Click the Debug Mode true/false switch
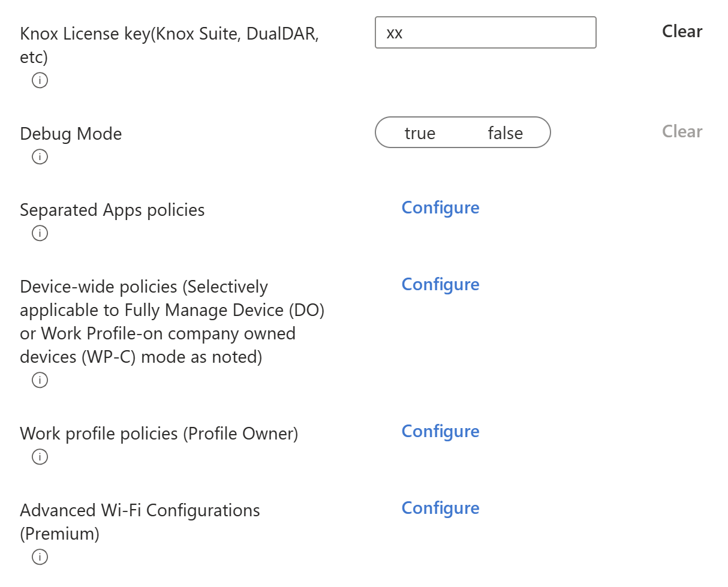 tap(463, 133)
